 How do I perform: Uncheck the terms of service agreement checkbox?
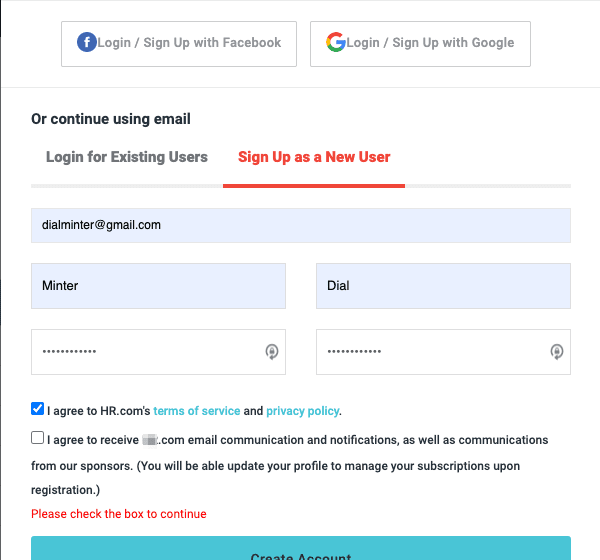[x=38, y=409]
